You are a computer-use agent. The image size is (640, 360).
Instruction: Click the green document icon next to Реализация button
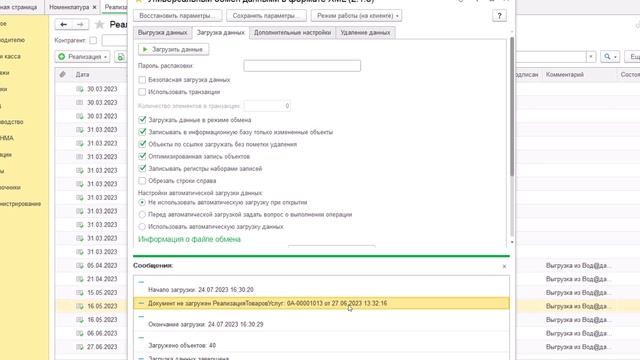[120, 57]
